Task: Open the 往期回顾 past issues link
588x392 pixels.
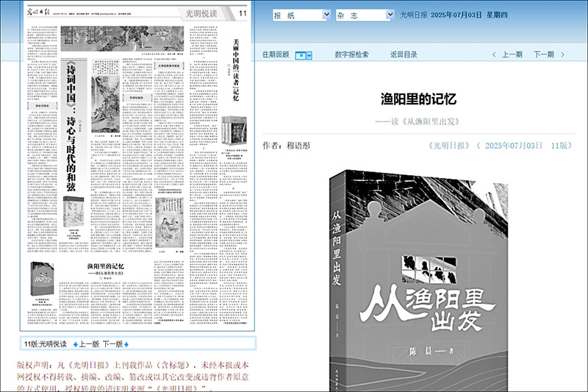Action: (x=276, y=54)
